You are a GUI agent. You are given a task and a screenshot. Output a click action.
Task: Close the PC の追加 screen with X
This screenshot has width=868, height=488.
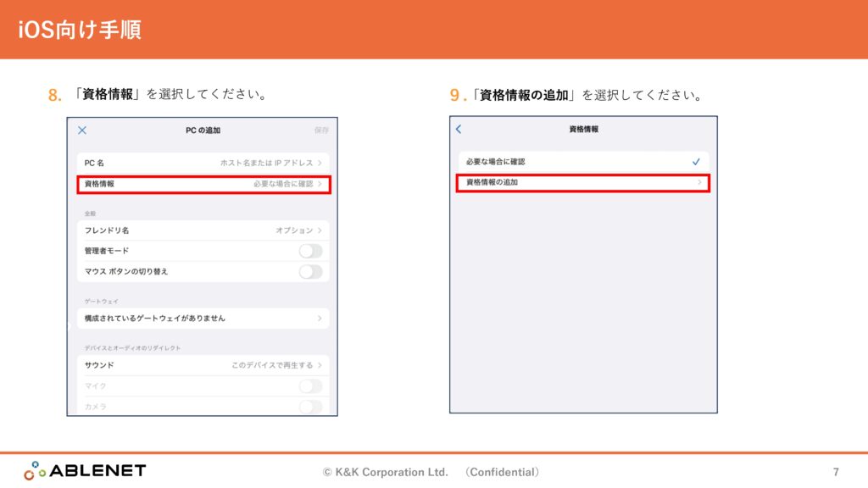82,130
